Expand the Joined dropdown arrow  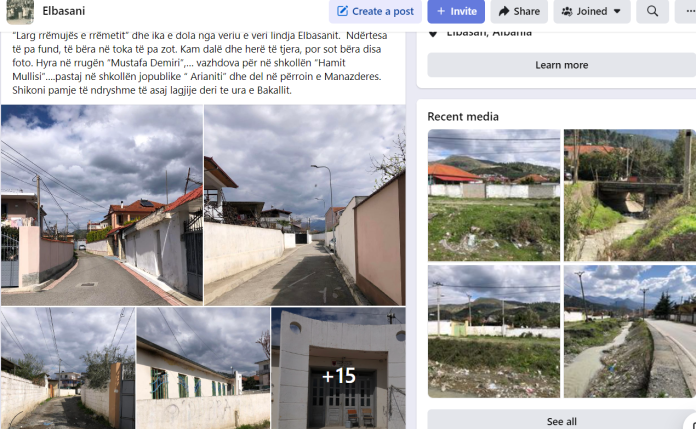point(617,12)
